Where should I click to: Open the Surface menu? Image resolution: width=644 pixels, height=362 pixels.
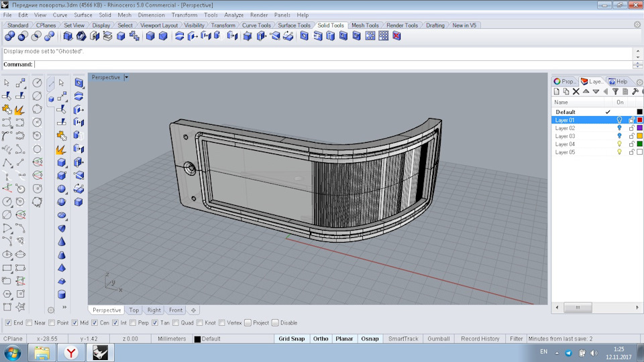83,15
